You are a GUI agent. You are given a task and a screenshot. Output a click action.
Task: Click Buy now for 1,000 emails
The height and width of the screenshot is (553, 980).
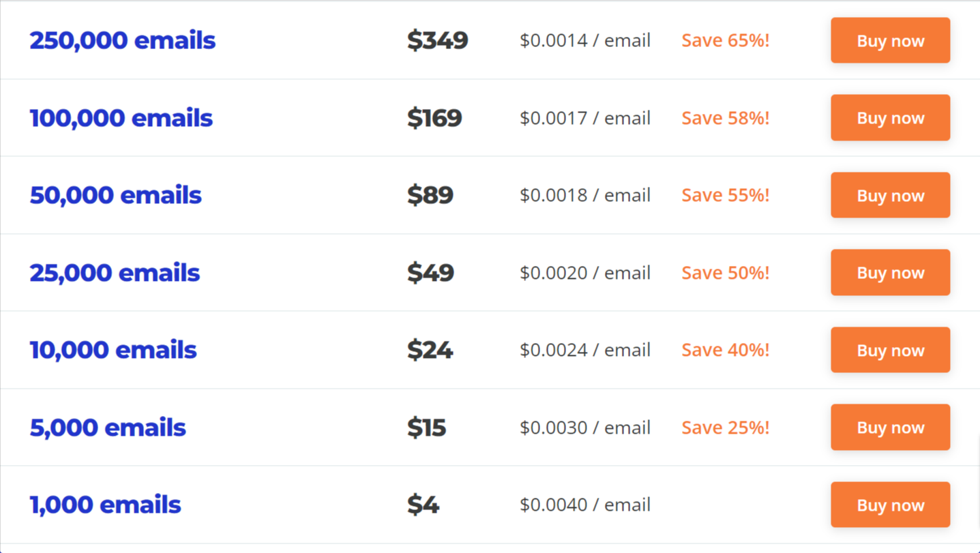[x=890, y=505]
